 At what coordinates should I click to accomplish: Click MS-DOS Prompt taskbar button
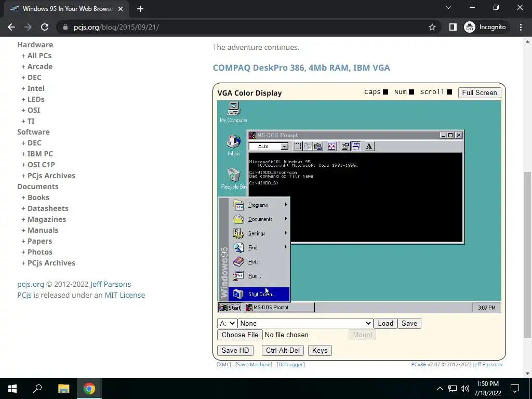280,308
